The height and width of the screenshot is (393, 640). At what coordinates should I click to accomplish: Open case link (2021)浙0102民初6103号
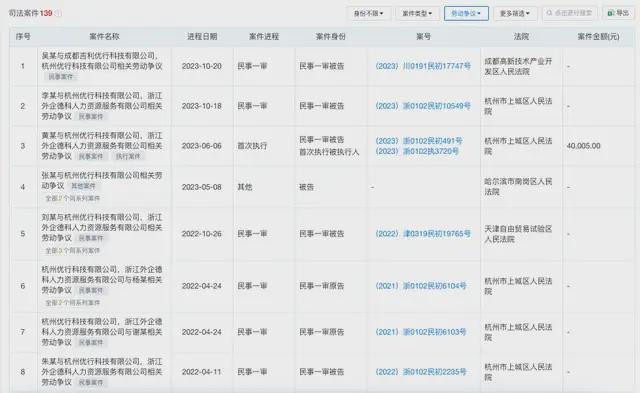(x=421, y=332)
